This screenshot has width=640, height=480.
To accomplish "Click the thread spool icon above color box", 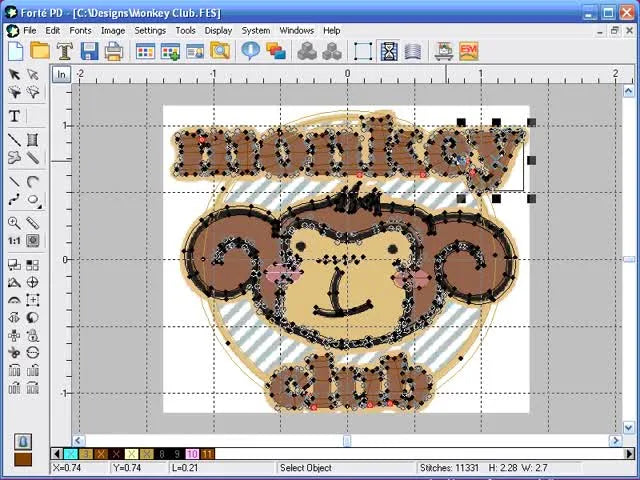I will pyautogui.click(x=23, y=442).
